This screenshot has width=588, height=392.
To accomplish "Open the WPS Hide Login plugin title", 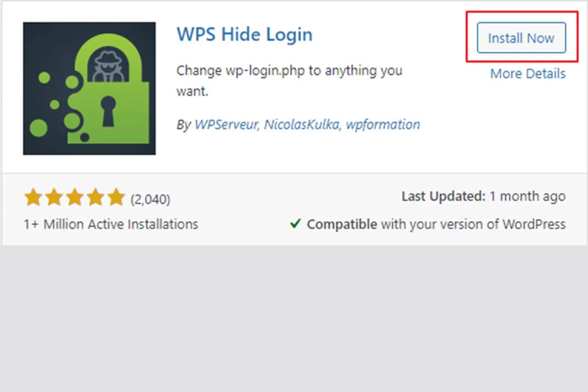I will point(244,34).
